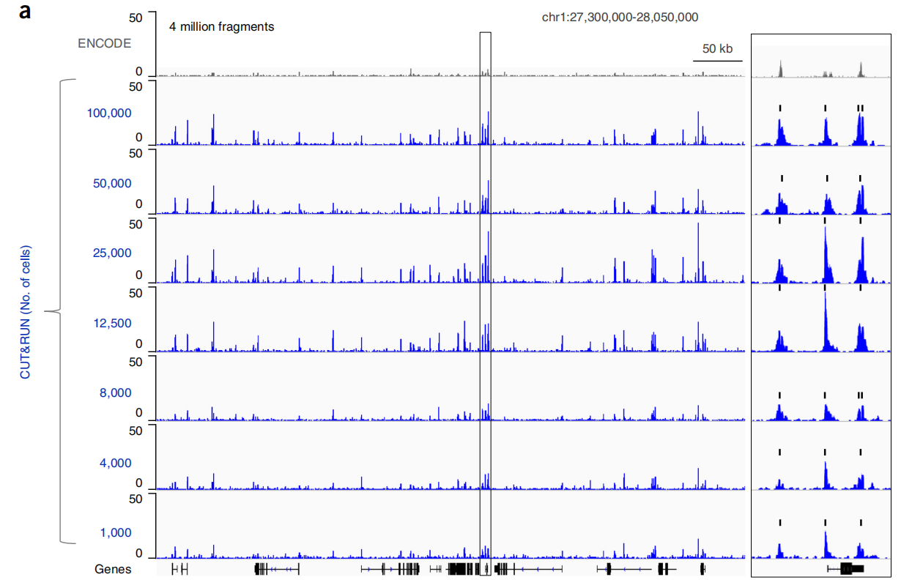Click the Genes track label
Image resolution: width=923 pixels, height=588 pixels.
pos(113,569)
